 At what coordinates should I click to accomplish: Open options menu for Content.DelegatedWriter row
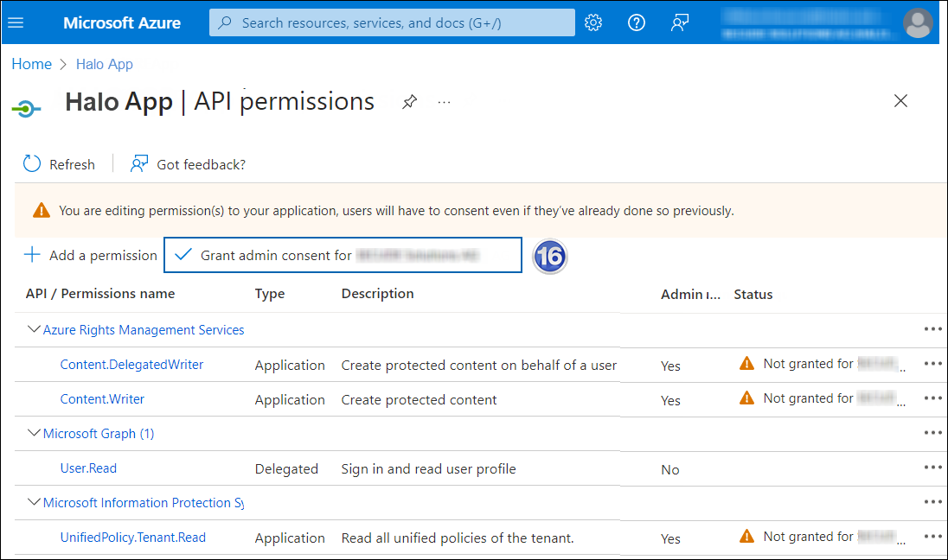pos(932,364)
